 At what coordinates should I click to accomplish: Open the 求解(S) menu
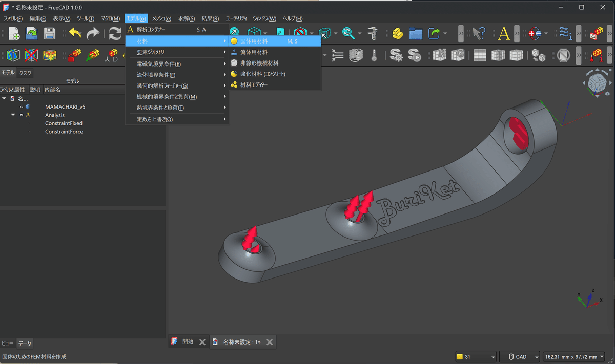(x=187, y=18)
